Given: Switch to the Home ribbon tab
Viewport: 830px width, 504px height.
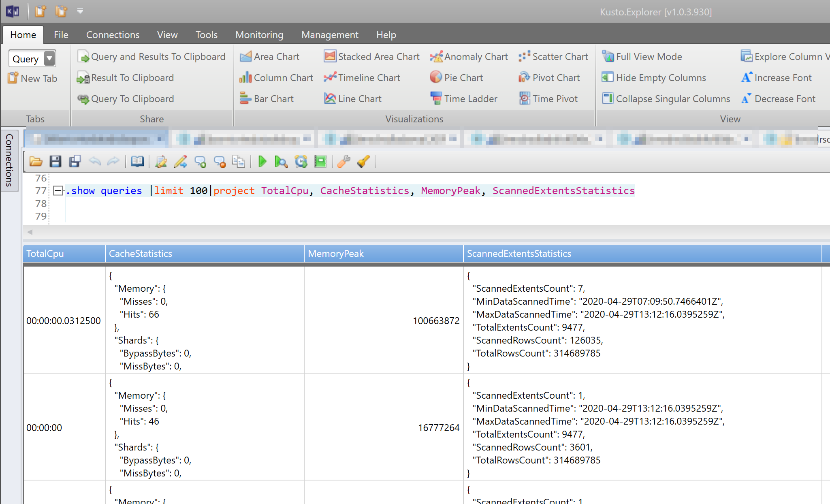Looking at the screenshot, I should point(23,35).
